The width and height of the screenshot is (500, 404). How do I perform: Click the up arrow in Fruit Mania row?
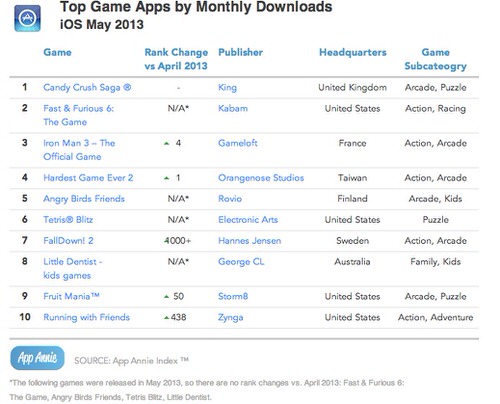[167, 297]
